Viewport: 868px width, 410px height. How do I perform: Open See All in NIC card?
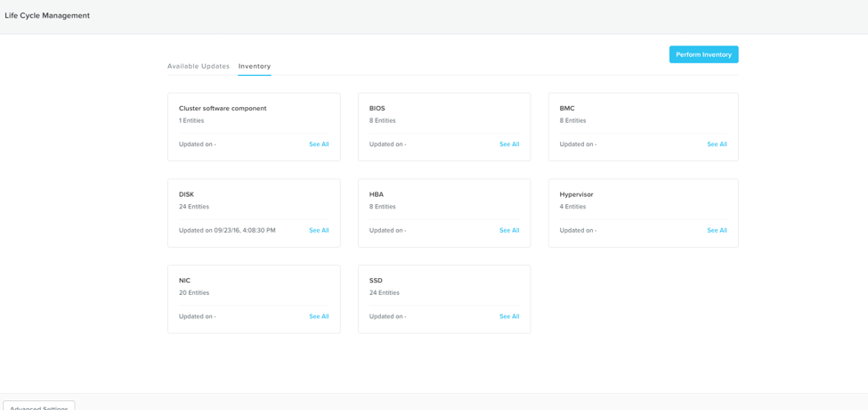[x=319, y=316]
